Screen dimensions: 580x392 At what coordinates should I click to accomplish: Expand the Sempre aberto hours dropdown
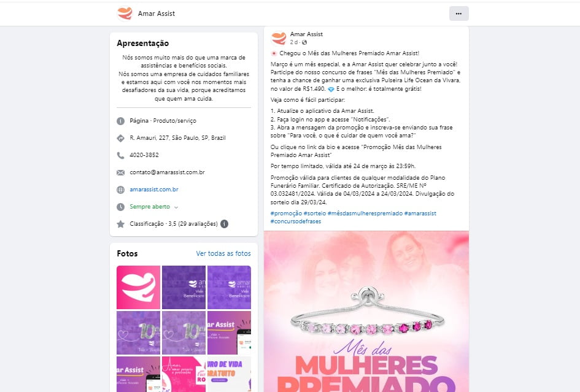coord(176,207)
